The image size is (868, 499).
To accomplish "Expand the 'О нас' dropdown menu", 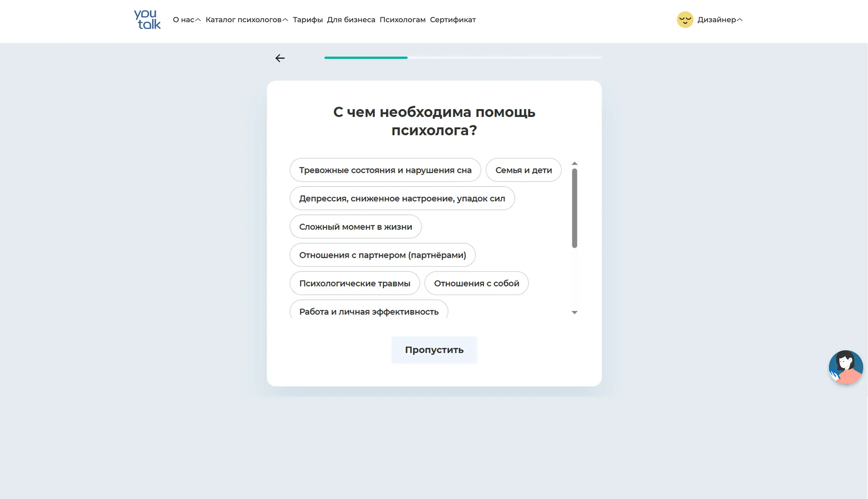I will coord(186,20).
